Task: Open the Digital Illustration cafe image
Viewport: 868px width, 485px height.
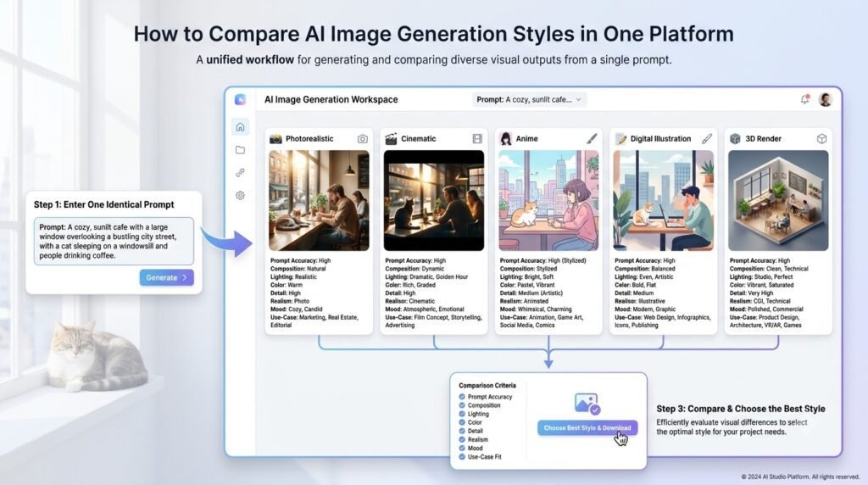Action: [x=663, y=200]
